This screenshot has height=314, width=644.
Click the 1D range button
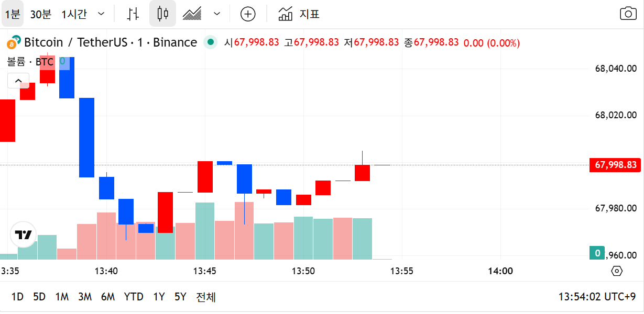pos(17,296)
